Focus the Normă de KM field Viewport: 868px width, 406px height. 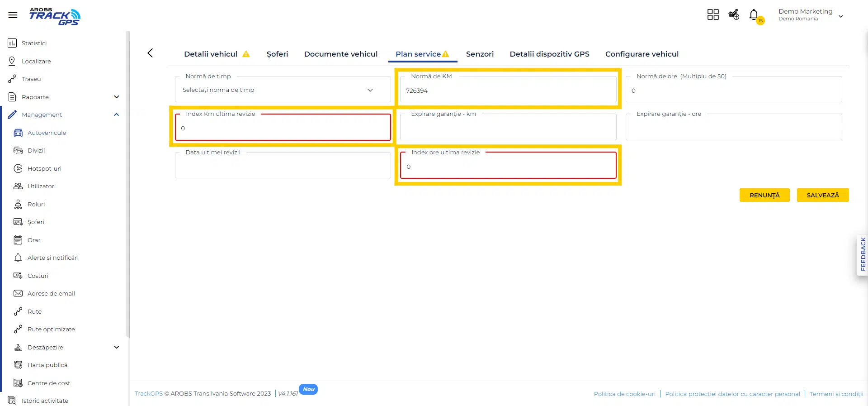pos(508,90)
